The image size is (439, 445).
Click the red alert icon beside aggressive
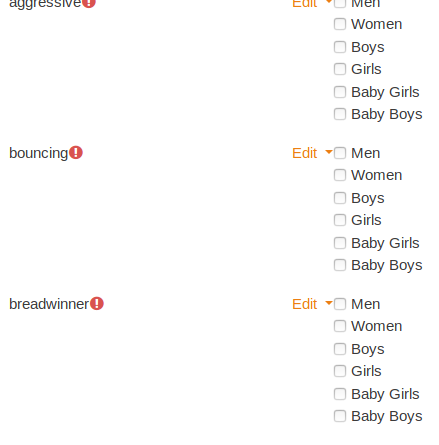pyautogui.click(x=89, y=3)
